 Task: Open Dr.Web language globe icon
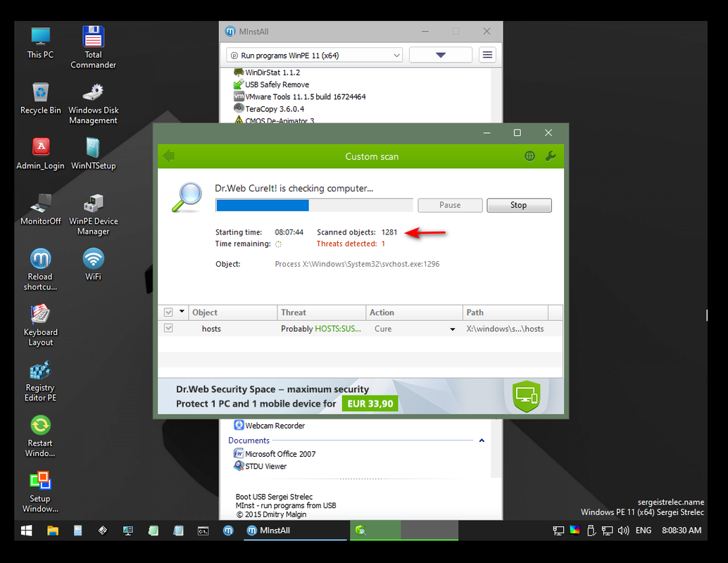click(529, 156)
